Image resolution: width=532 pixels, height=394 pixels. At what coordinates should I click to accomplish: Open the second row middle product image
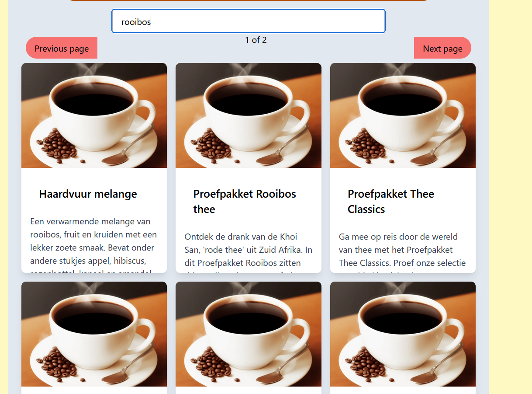[x=249, y=334]
